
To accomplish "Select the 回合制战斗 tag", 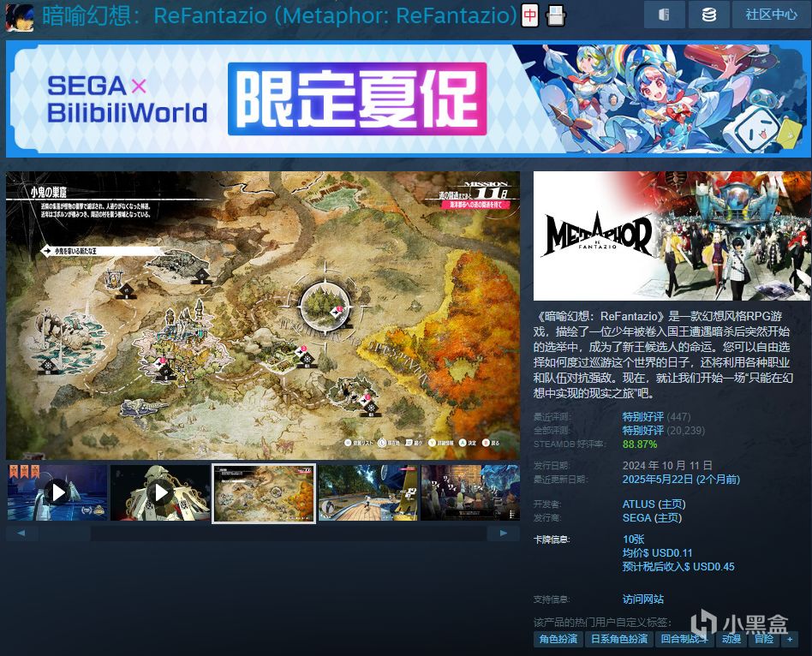I will coord(684,639).
